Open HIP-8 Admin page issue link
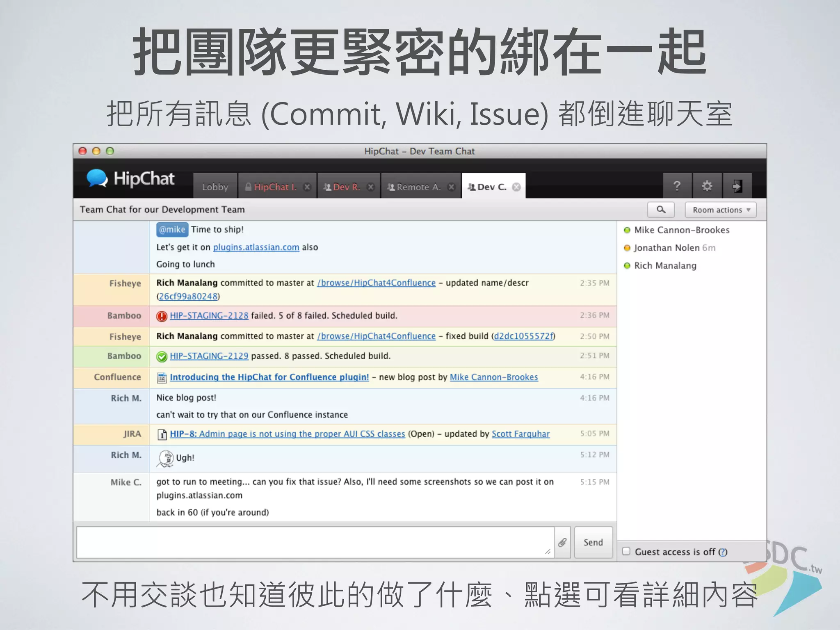This screenshot has width=840, height=630. pos(288,434)
